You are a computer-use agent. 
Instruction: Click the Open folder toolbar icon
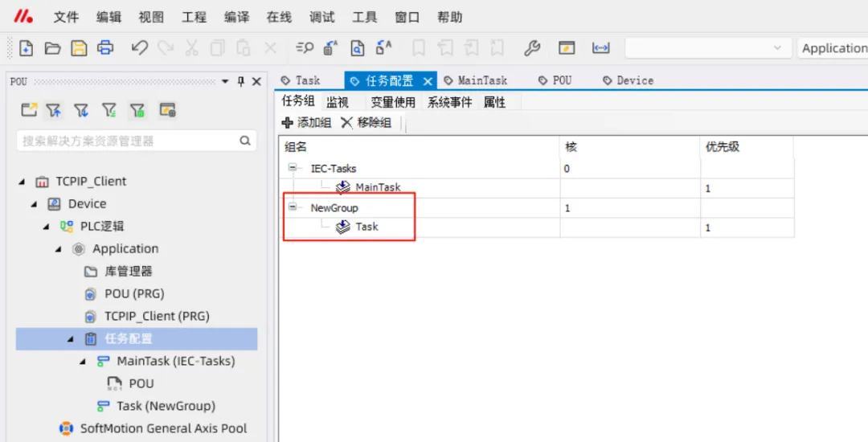click(x=52, y=48)
